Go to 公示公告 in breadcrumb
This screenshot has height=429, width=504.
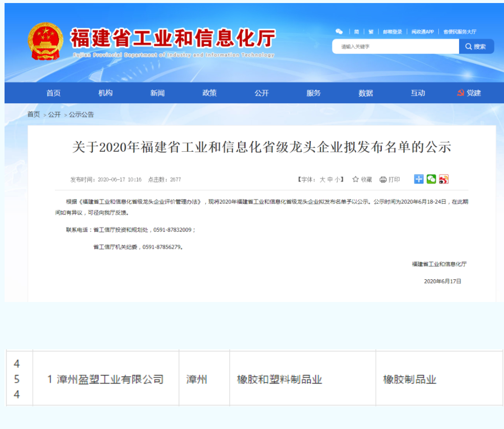point(81,114)
